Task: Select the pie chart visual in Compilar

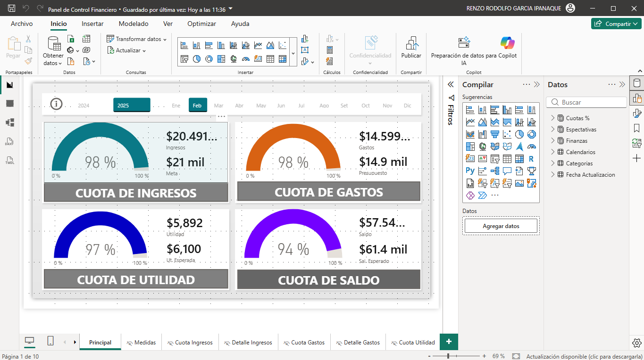Action: click(x=520, y=134)
